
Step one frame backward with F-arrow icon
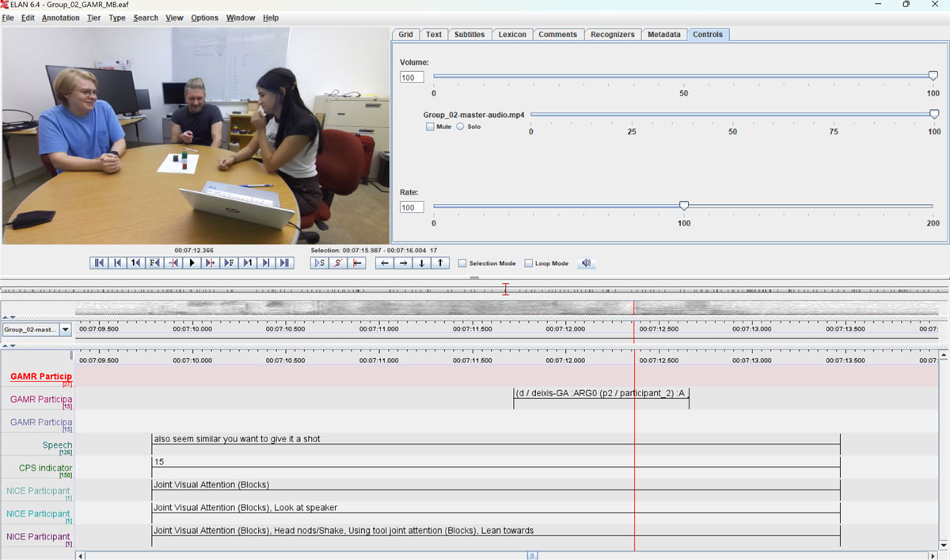[154, 263]
